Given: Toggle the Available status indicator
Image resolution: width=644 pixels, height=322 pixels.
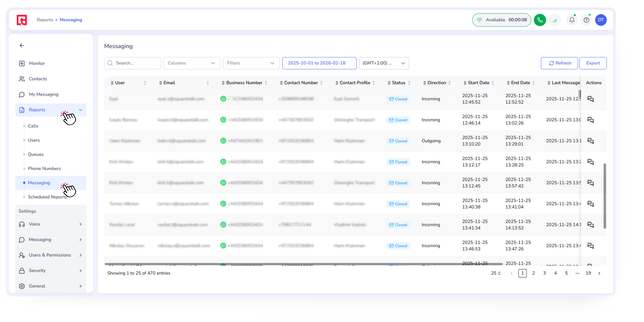Looking at the screenshot, I should (x=501, y=20).
